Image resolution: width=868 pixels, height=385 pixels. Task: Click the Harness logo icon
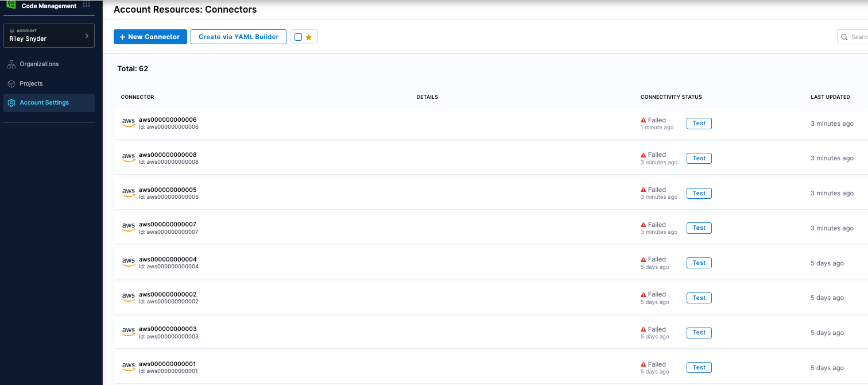(x=11, y=4)
